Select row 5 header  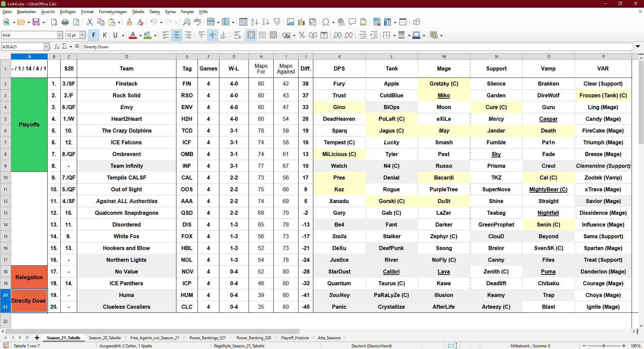[x=5, y=119]
